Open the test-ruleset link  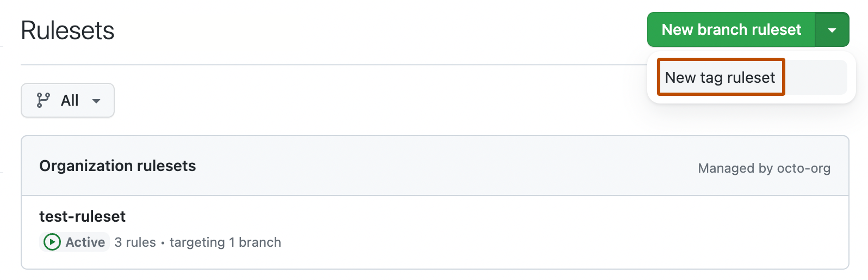[82, 216]
